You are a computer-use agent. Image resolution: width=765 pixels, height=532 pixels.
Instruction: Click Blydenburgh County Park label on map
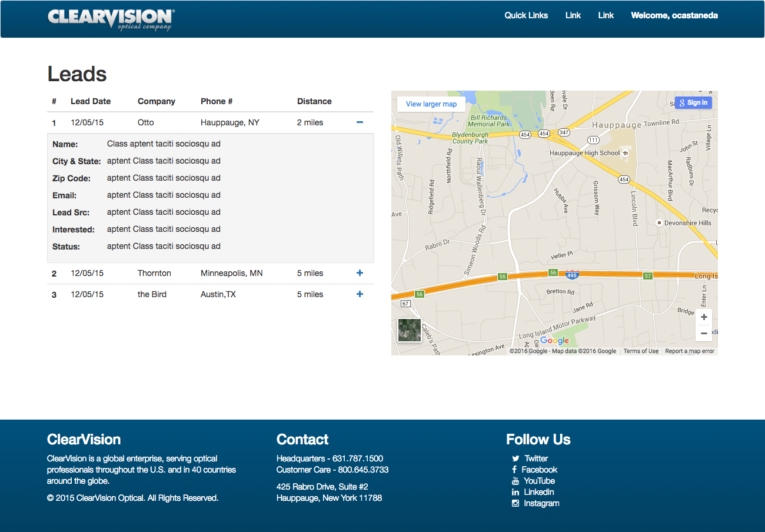470,138
